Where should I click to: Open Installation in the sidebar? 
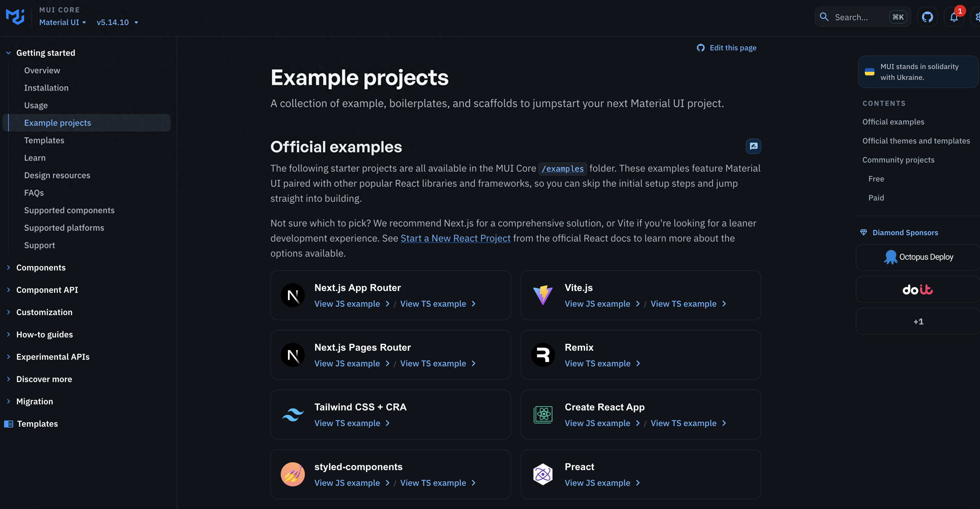(x=46, y=88)
